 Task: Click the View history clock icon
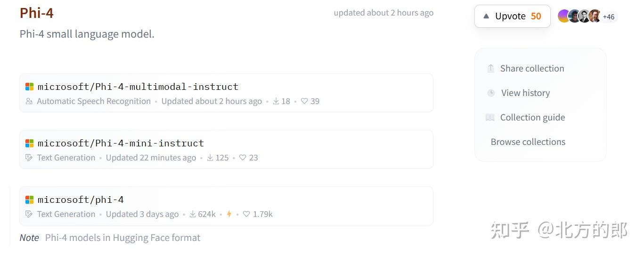[x=491, y=93]
